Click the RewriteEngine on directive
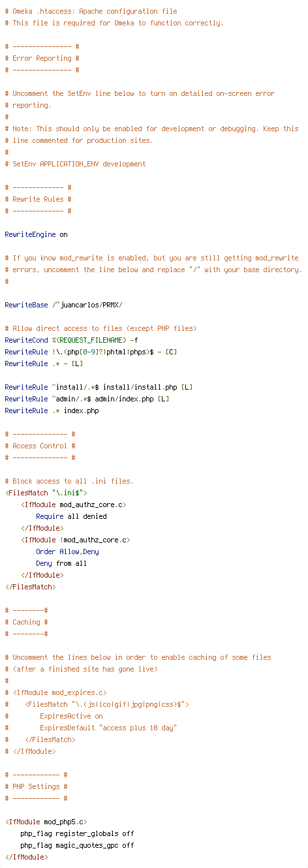308x868 pixels. [x=36, y=234]
